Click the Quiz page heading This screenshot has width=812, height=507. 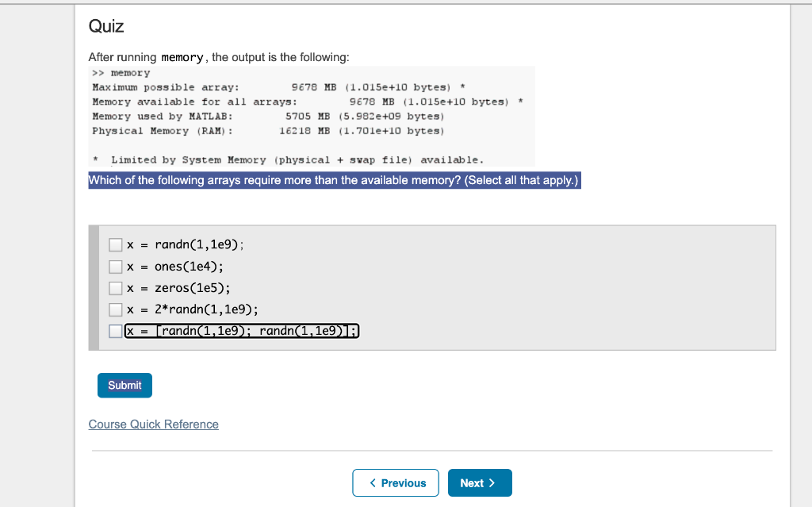[106, 26]
